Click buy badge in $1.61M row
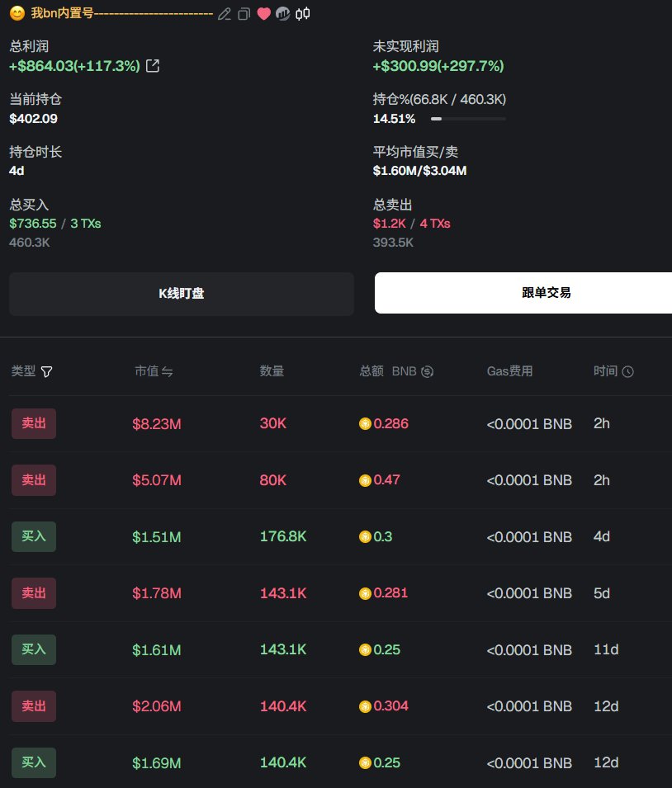Screen dimensions: 672x788 coord(34,650)
